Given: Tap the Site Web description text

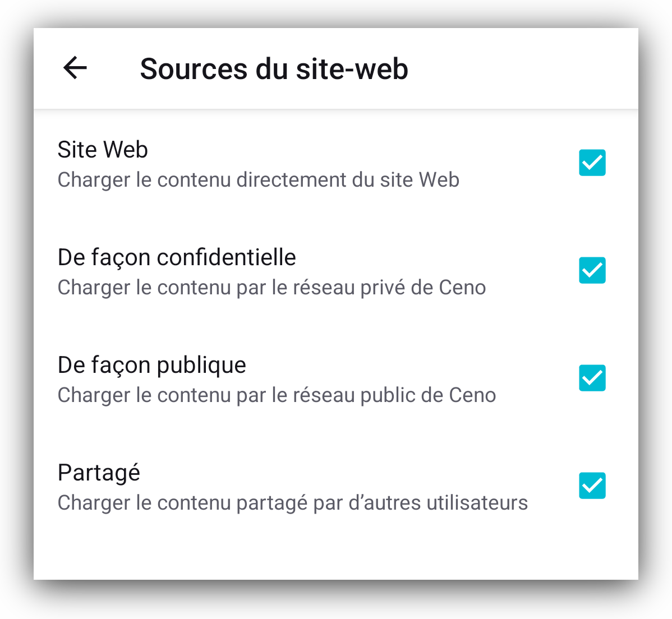Looking at the screenshot, I should coord(258,180).
